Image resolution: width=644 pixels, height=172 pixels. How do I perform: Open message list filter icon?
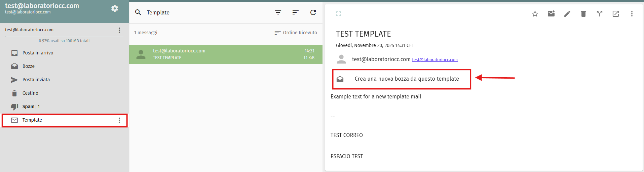coord(278,12)
